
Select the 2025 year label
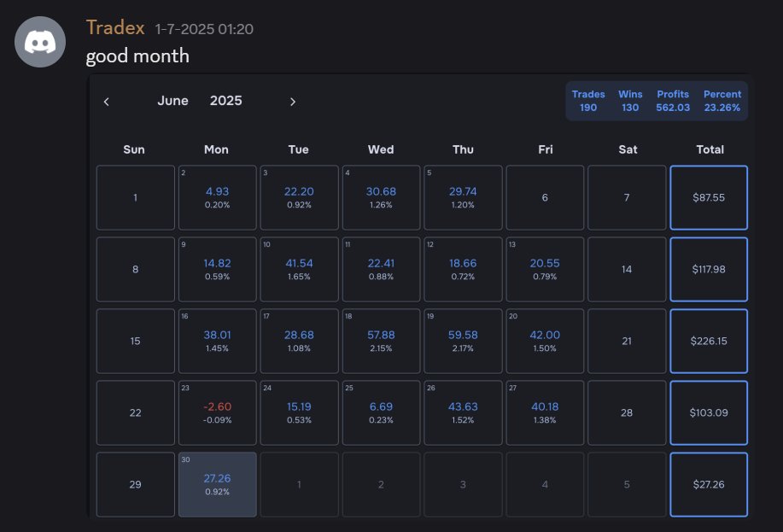pyautogui.click(x=225, y=101)
